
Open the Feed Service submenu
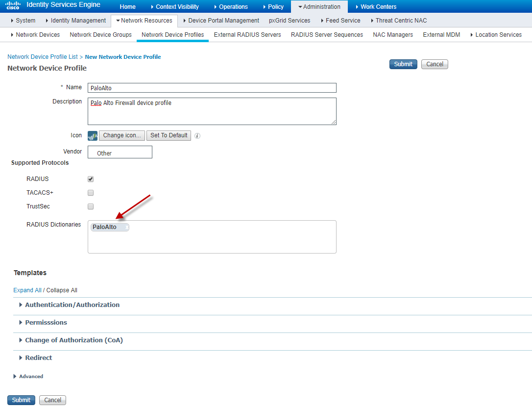point(340,21)
